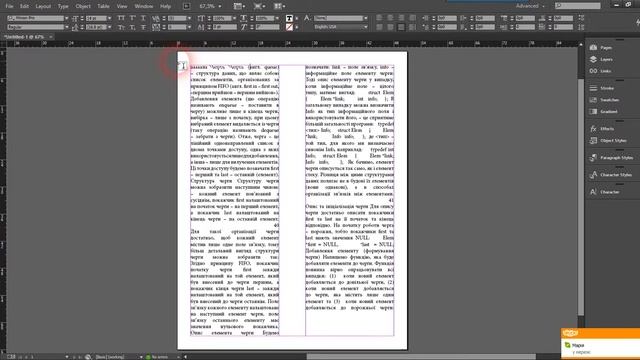The width and height of the screenshot is (640, 360).
Task: Open the language English: USA dropdown
Action: [340, 27]
